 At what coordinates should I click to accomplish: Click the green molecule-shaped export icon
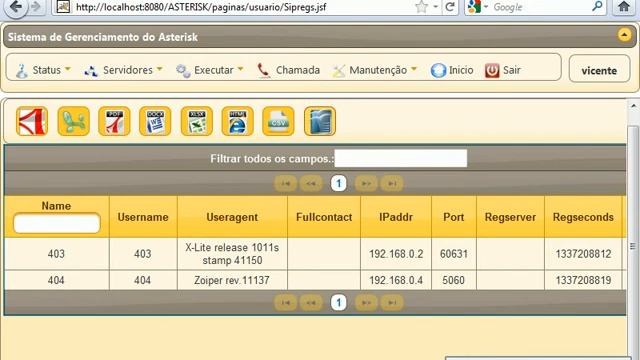point(73,121)
